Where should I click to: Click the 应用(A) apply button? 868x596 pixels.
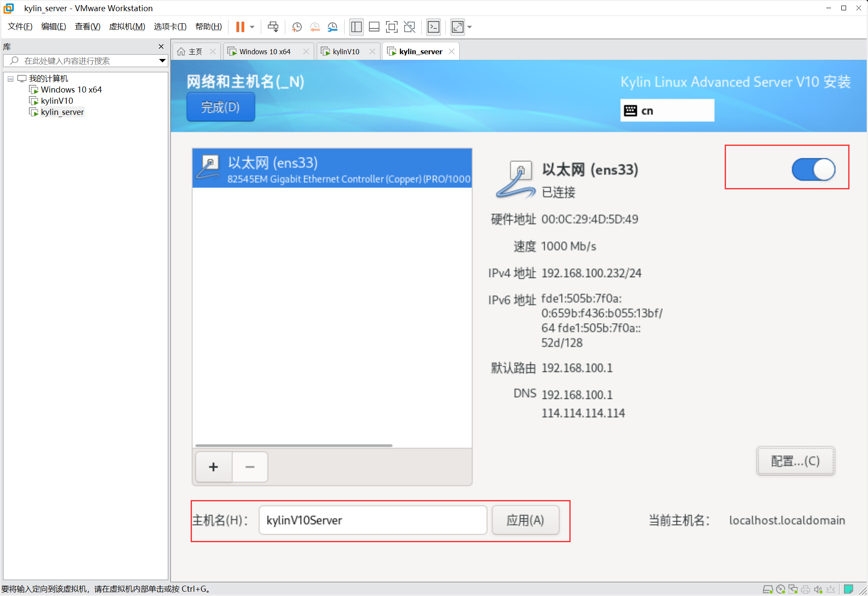tap(525, 520)
